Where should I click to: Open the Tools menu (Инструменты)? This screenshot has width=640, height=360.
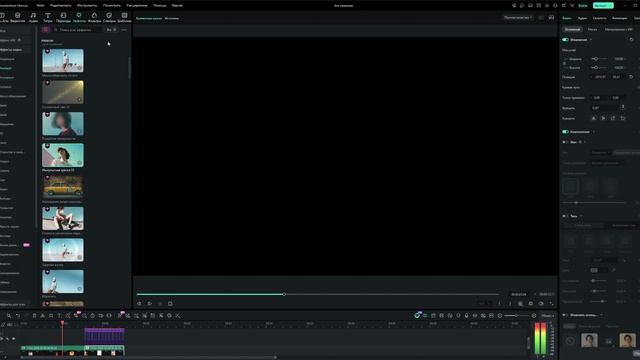click(x=87, y=6)
